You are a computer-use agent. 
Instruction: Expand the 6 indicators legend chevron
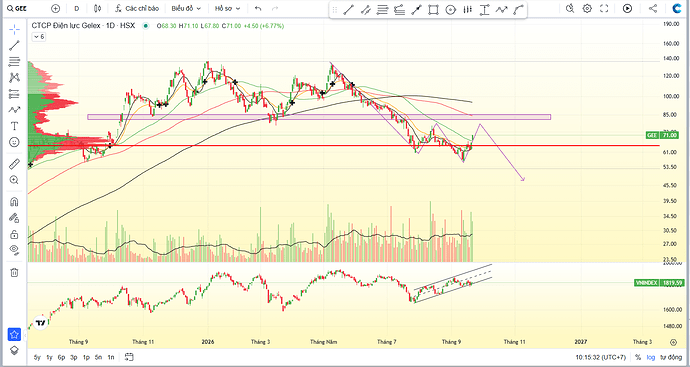coord(39,37)
